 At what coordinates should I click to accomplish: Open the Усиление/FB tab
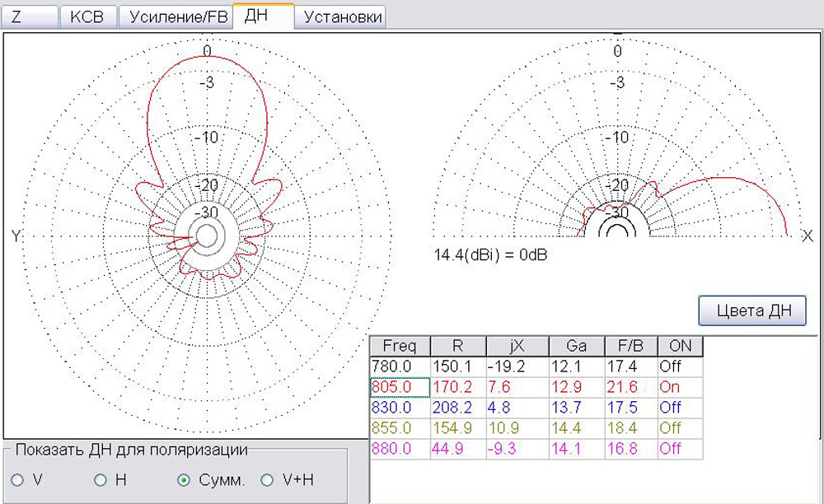tap(175, 17)
